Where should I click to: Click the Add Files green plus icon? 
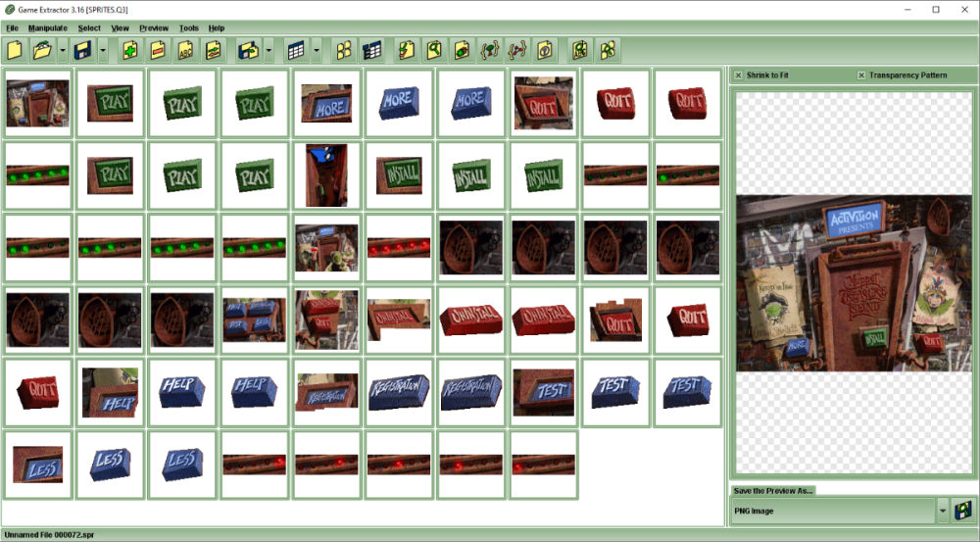click(x=130, y=50)
